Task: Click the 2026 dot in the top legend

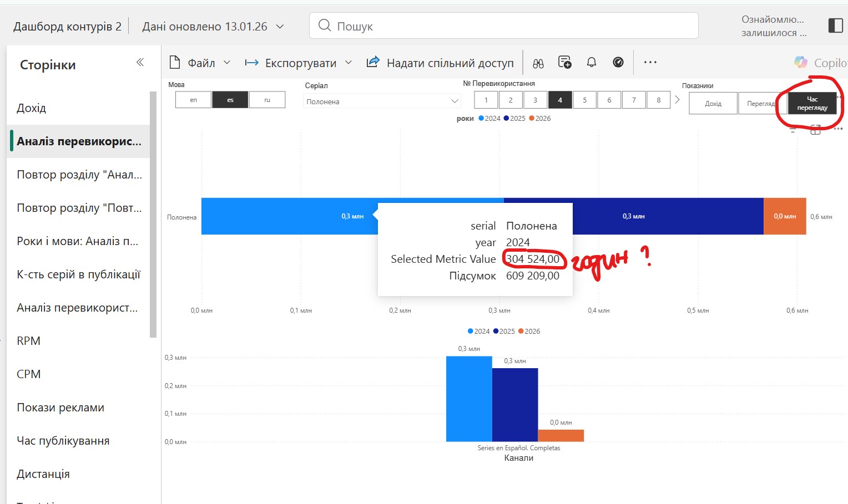Action: click(532, 118)
